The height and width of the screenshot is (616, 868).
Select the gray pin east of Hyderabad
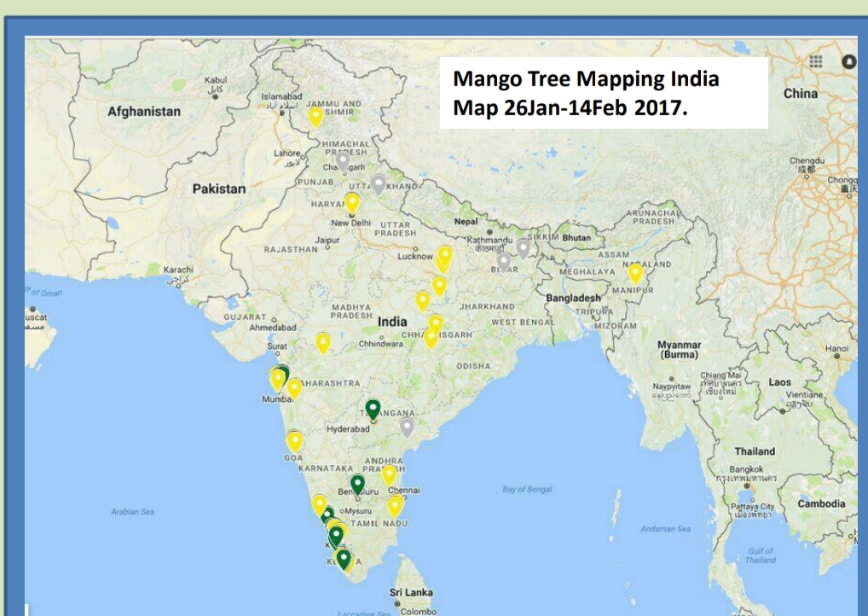(x=407, y=427)
